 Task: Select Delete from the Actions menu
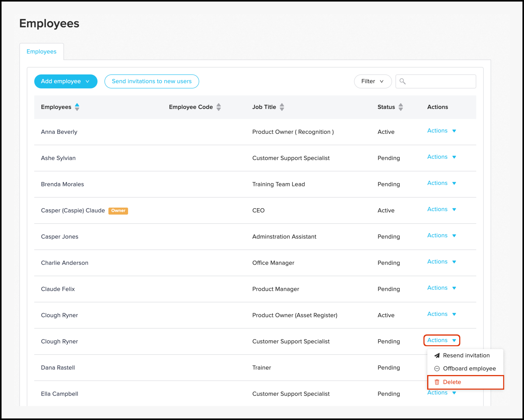(452, 382)
